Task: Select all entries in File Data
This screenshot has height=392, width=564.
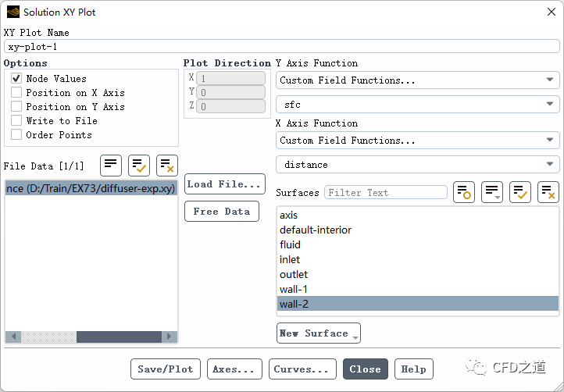Action: 139,165
